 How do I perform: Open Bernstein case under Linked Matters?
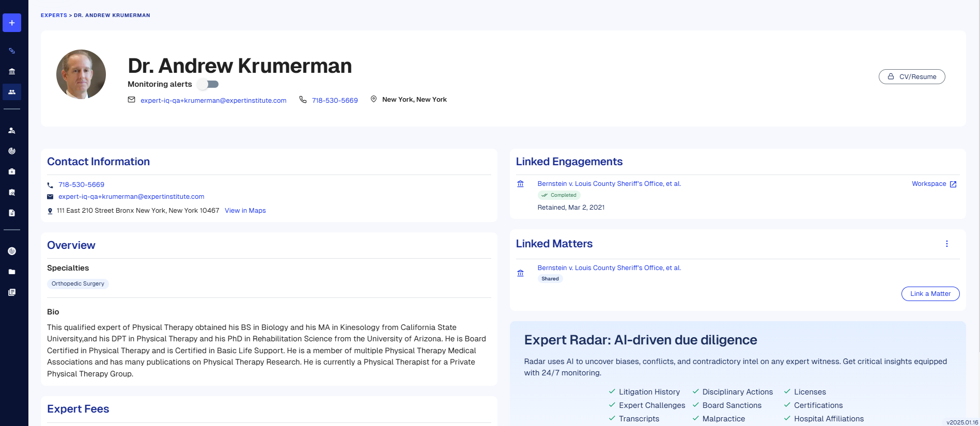point(609,268)
